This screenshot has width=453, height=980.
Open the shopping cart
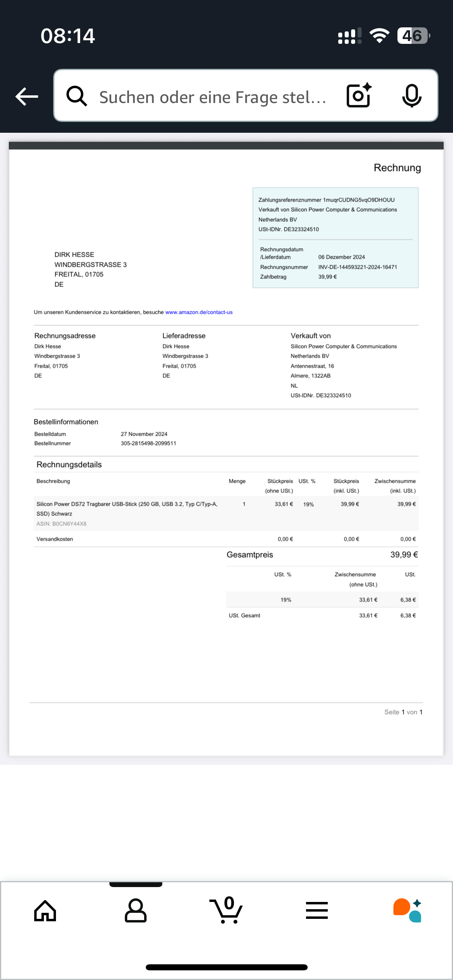[226, 910]
